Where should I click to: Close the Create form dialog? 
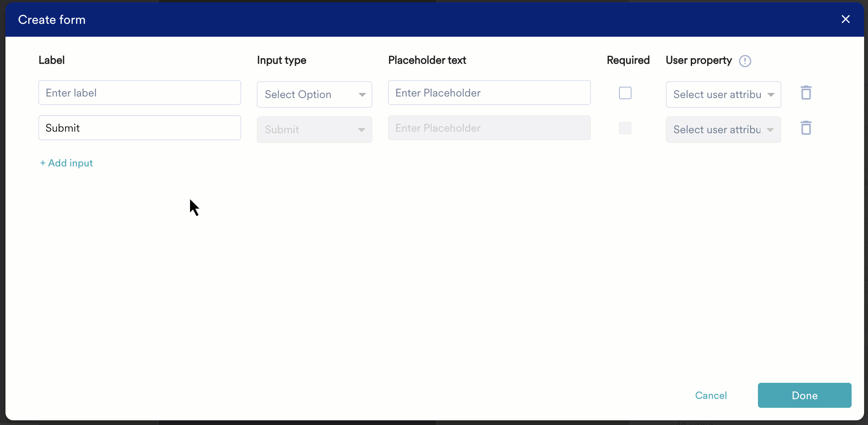845,19
